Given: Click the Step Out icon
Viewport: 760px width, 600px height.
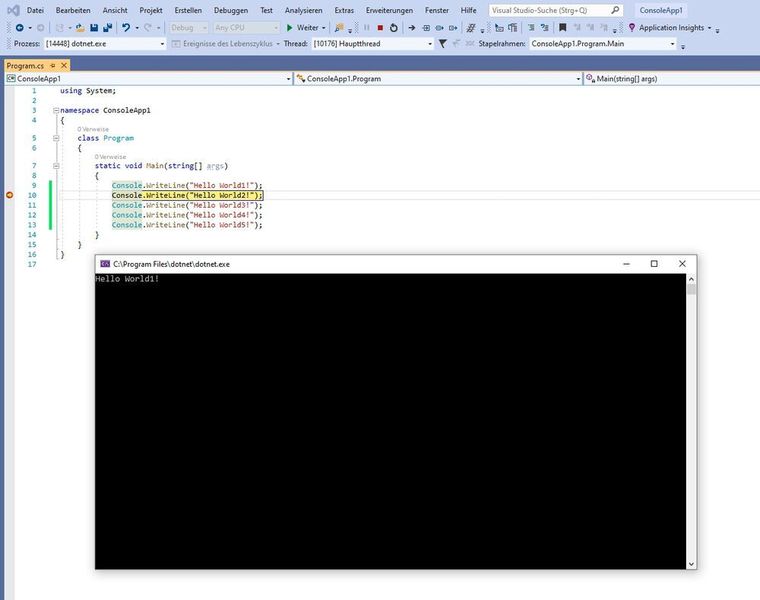Looking at the screenshot, I should (453, 28).
